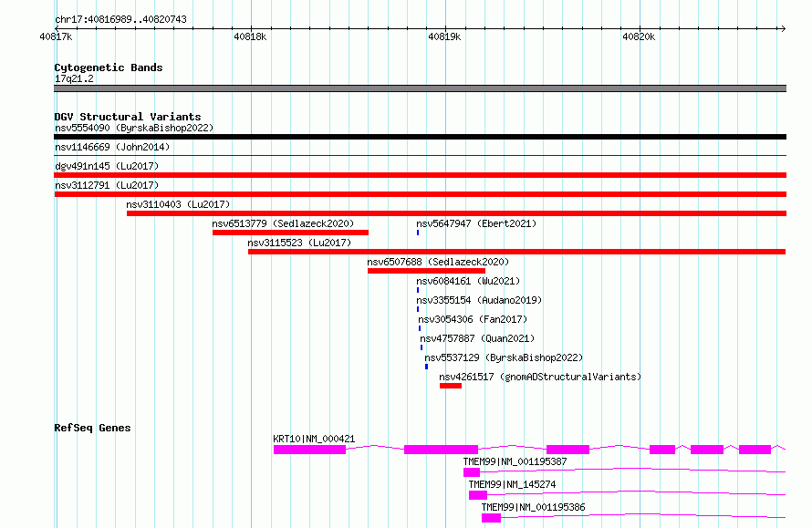812x528 pixels.
Task: Open nsv3115523 (Lu2017) label
Action: click(299, 243)
